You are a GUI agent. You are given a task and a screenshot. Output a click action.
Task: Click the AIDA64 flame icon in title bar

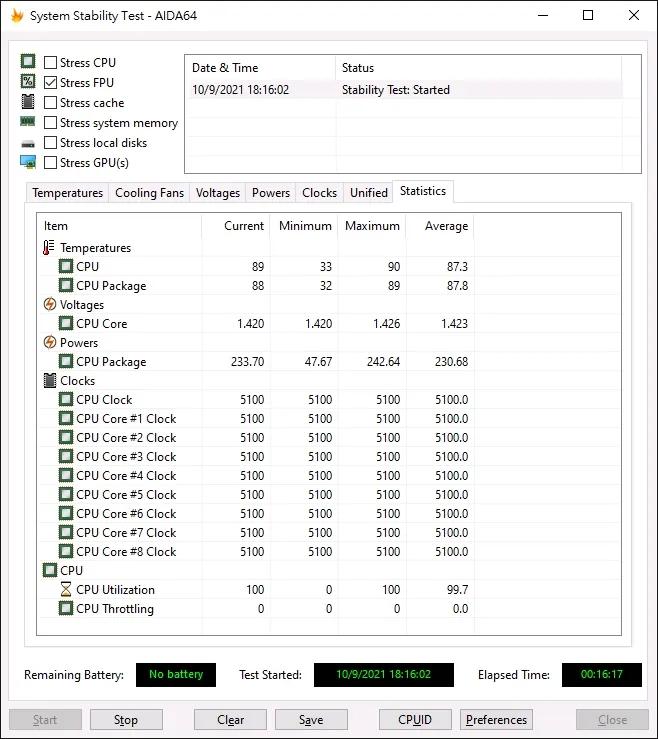(x=17, y=16)
